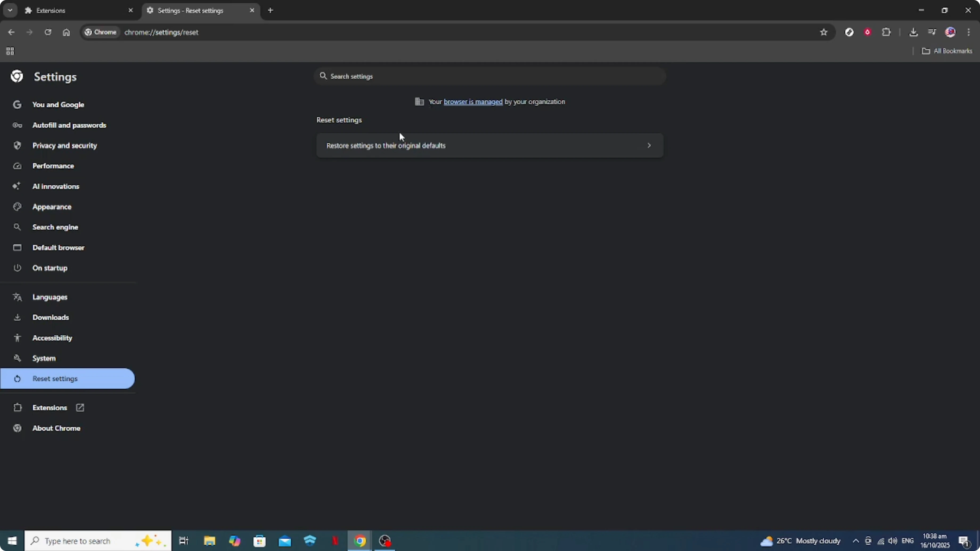Click the Chrome profile avatar icon
The image size is (980, 551).
click(x=951, y=32)
